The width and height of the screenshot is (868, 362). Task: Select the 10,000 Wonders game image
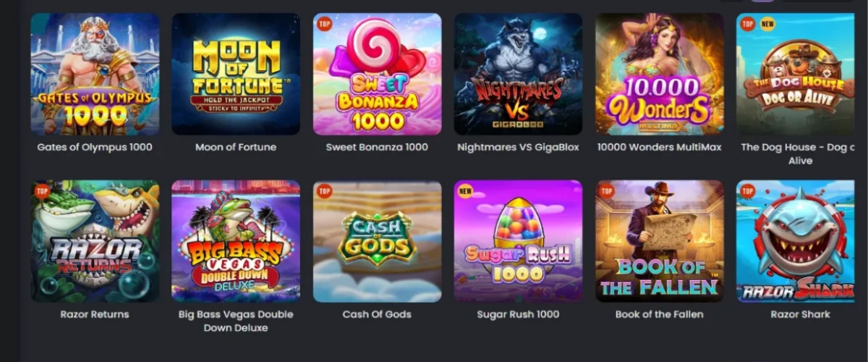(x=660, y=74)
